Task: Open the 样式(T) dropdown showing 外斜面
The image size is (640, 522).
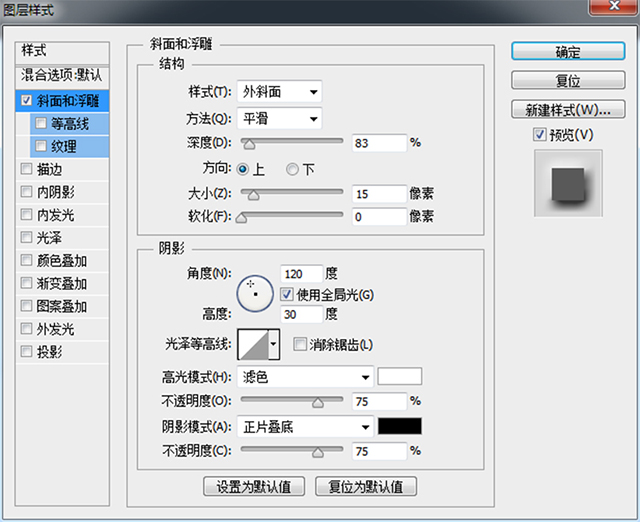Action: [x=279, y=92]
